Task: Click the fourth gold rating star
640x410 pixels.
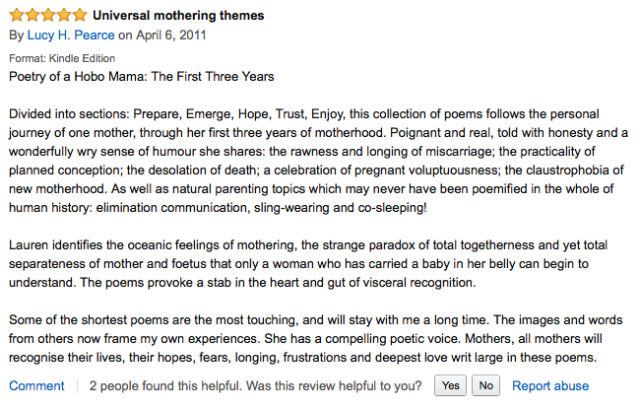Action: coord(64,16)
